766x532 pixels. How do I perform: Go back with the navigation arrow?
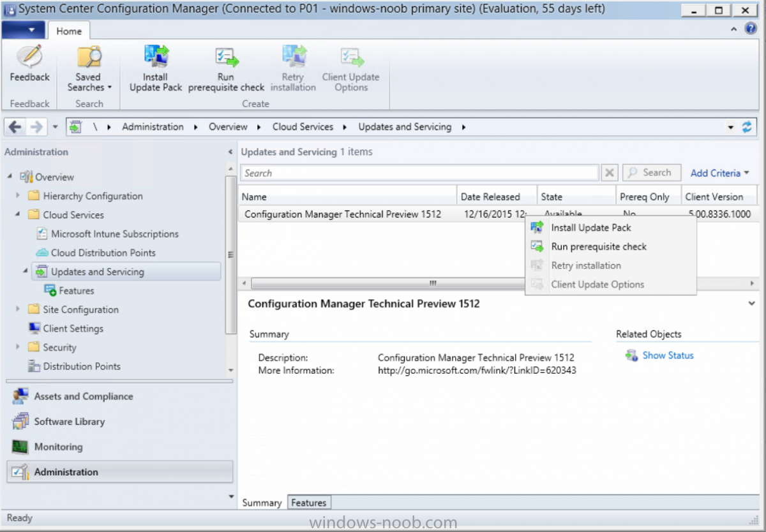coord(15,127)
